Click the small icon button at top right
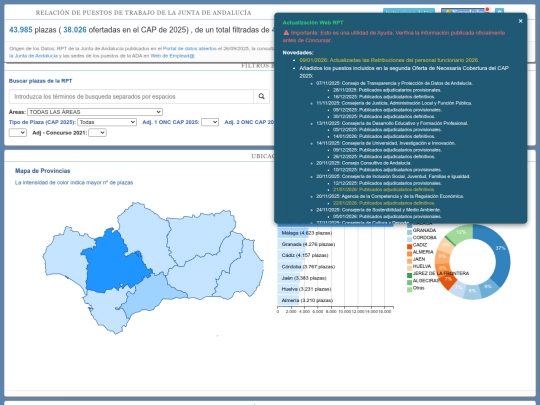 click(499, 11)
